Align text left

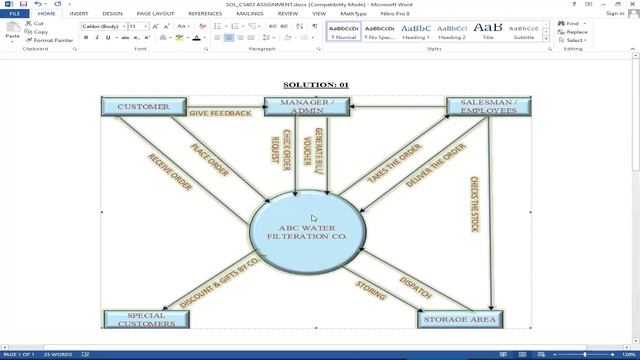[218, 38]
